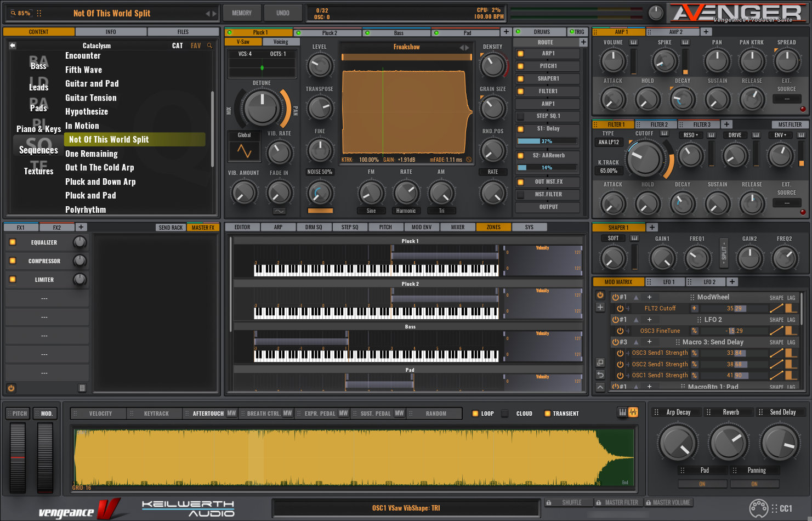Open the preset search magnifier in the browser
812x521 pixels.
[209, 46]
